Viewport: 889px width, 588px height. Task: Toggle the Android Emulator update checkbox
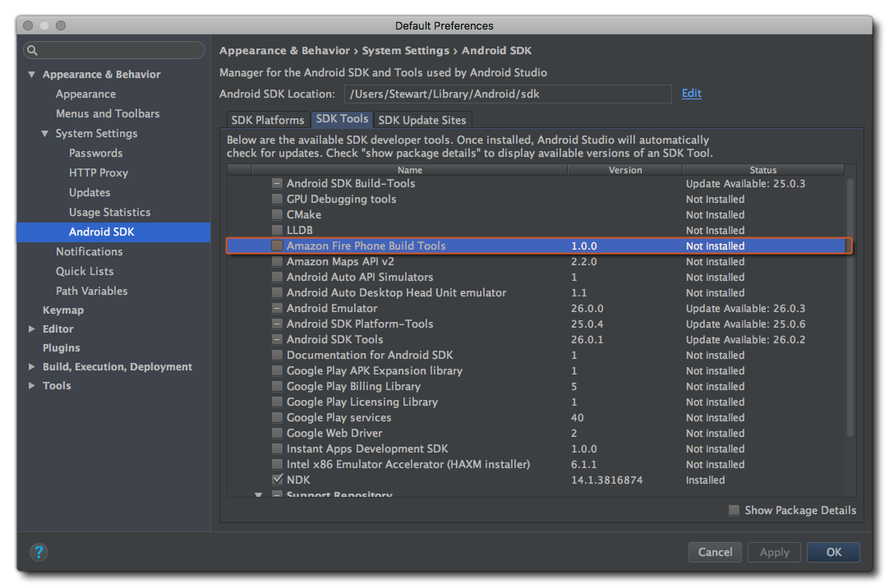pyautogui.click(x=278, y=308)
